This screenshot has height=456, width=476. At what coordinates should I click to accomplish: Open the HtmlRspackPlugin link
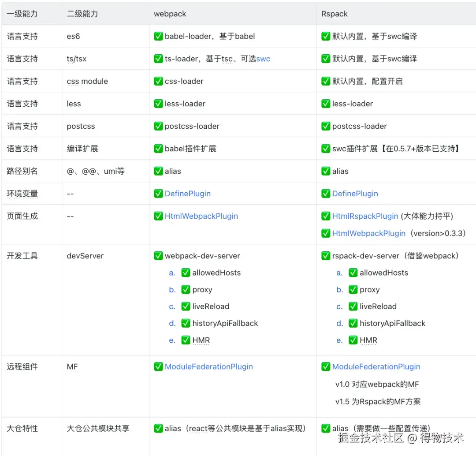pos(365,216)
